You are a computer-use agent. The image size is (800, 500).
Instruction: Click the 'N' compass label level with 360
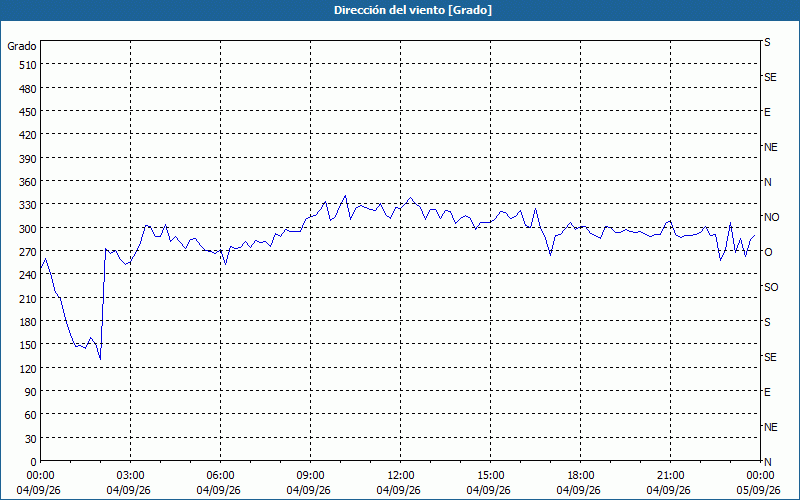767,182
